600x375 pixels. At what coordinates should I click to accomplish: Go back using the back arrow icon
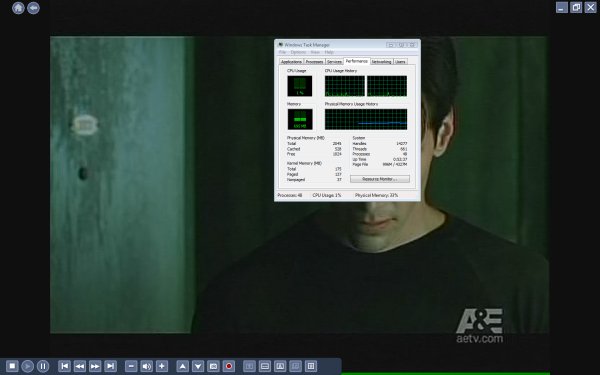33,8
